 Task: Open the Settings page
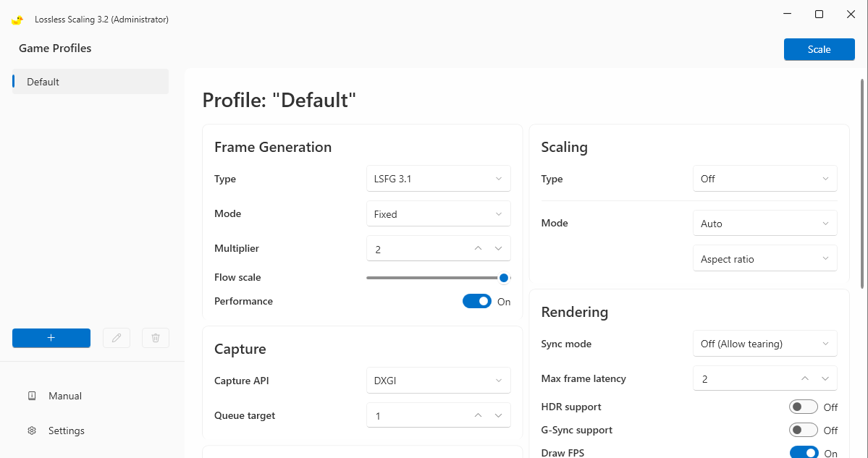click(67, 431)
